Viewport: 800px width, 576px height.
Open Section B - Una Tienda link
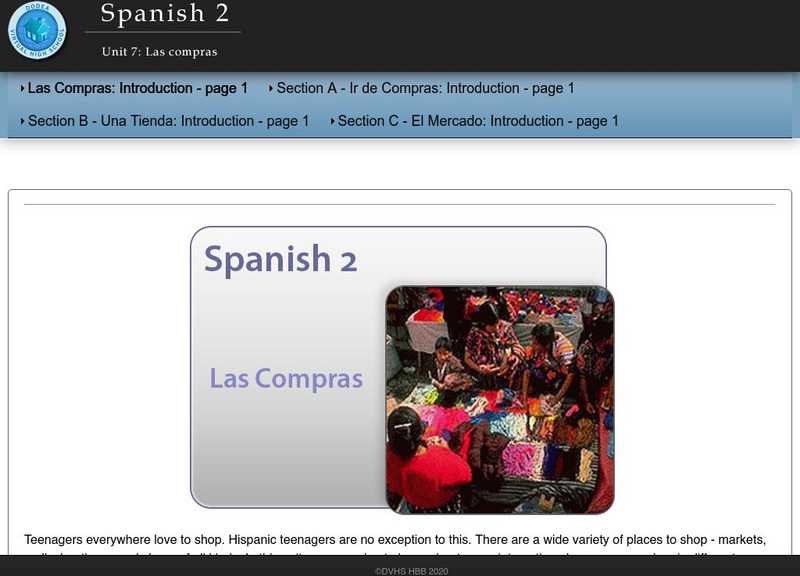click(x=168, y=121)
